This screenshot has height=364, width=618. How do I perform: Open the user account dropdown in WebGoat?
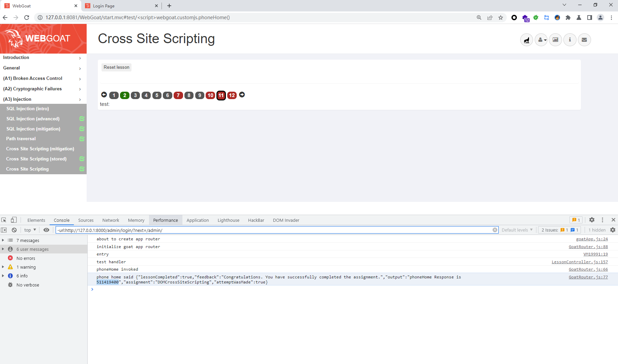(541, 40)
